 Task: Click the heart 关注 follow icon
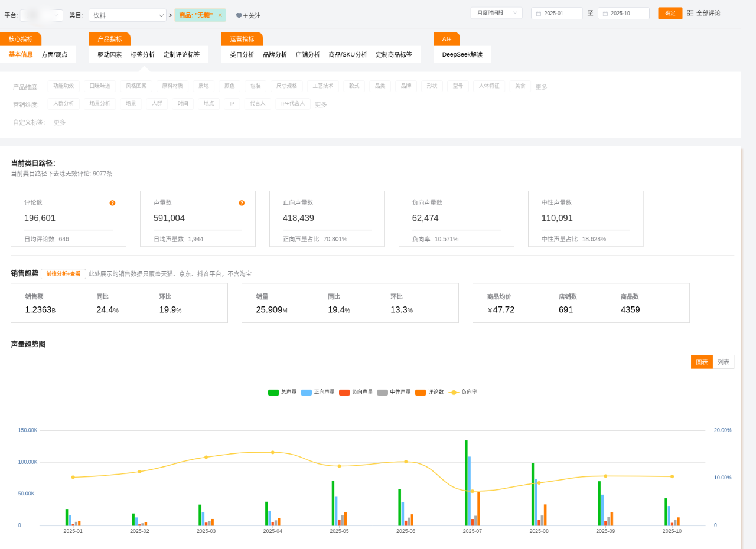(x=239, y=16)
